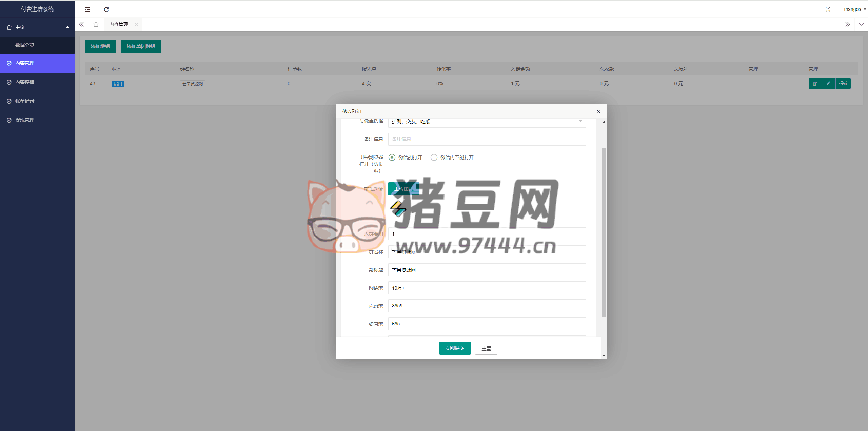868x431 pixels.
Task: Toggle the 启用 status badge
Action: coord(118,84)
